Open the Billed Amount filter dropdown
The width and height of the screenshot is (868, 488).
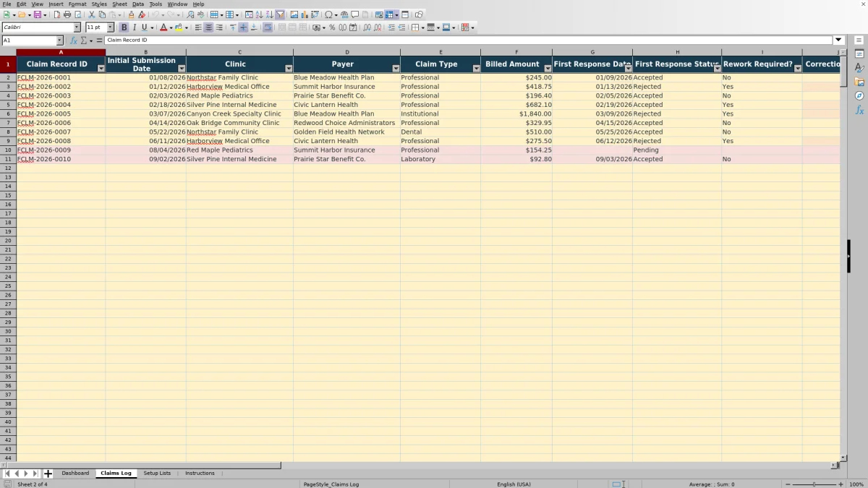548,68
